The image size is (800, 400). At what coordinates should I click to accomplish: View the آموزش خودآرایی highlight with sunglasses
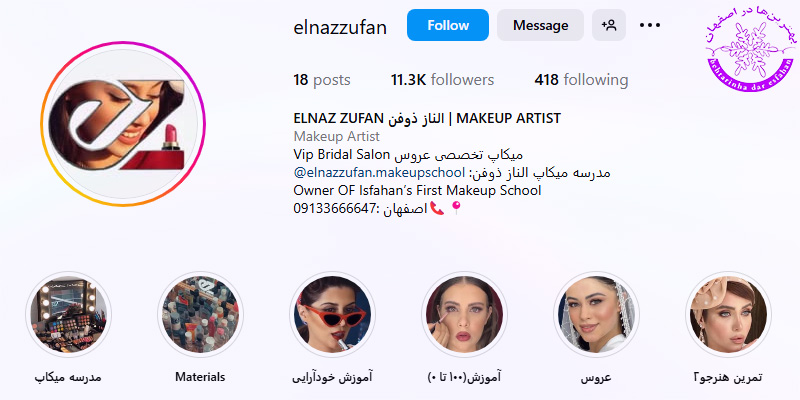(332, 314)
